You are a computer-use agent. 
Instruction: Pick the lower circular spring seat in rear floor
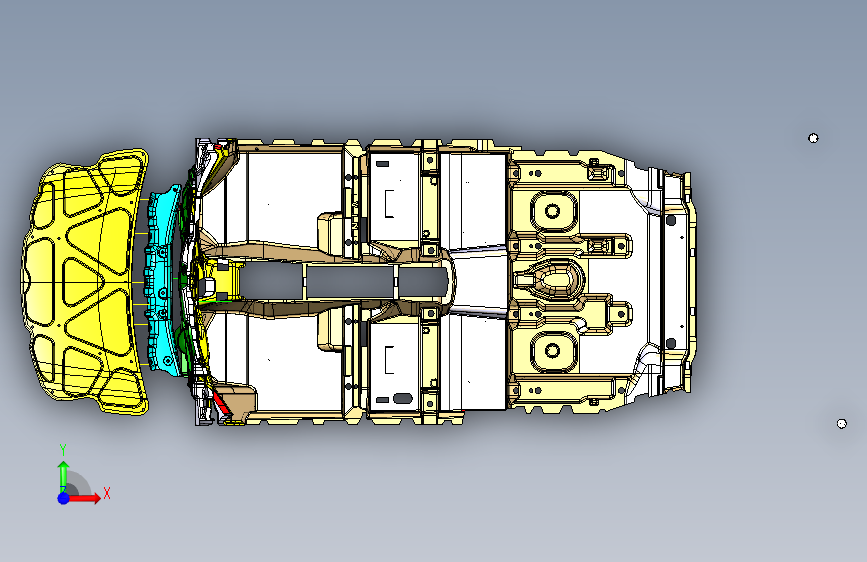coord(552,350)
